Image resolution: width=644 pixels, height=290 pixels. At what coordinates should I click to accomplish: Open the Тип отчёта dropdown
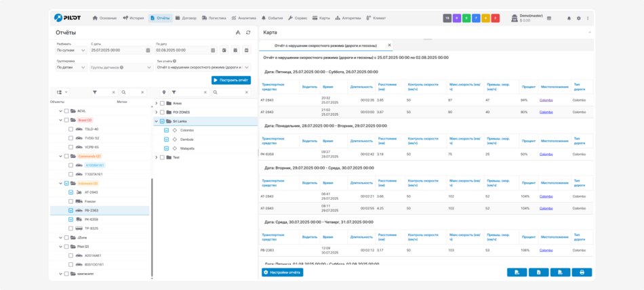pos(203,68)
